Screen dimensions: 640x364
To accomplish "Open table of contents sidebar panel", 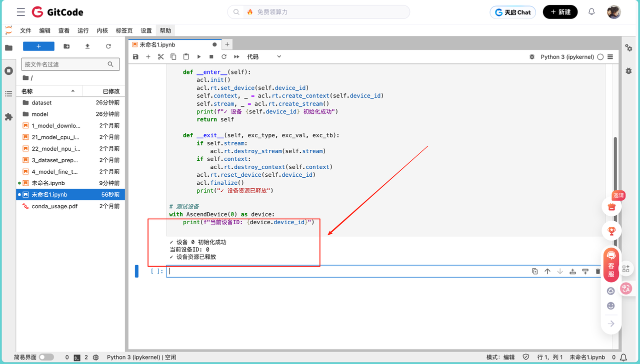I will coord(8,94).
